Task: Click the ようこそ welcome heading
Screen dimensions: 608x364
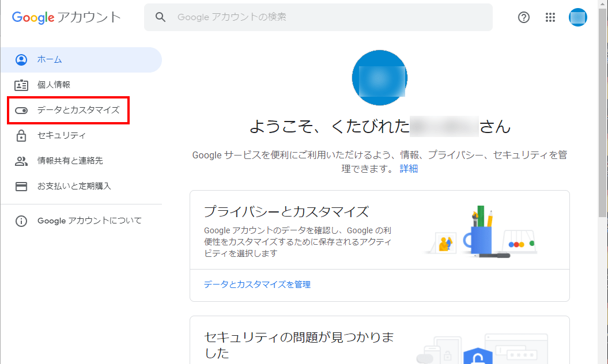Action: (380, 126)
